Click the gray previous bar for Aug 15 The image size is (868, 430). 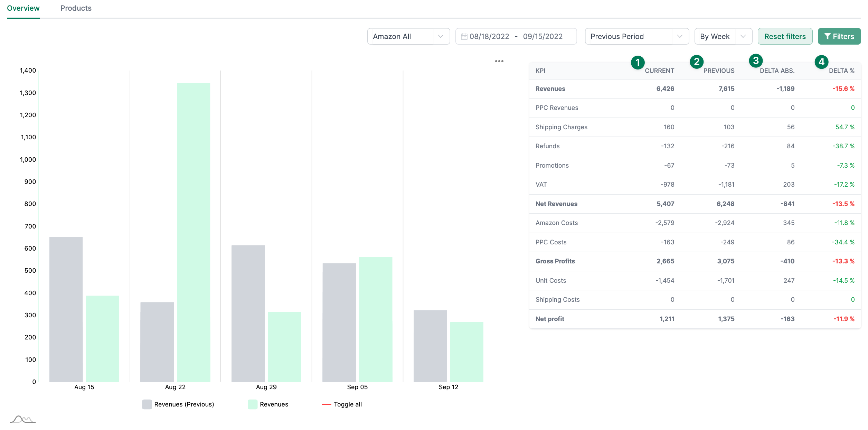tap(66, 309)
